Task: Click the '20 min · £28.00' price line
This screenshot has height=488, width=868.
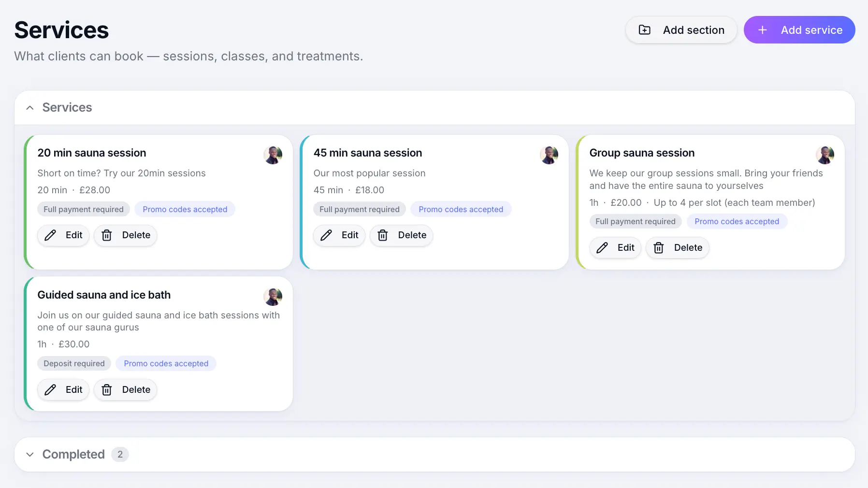Action: [x=74, y=190]
